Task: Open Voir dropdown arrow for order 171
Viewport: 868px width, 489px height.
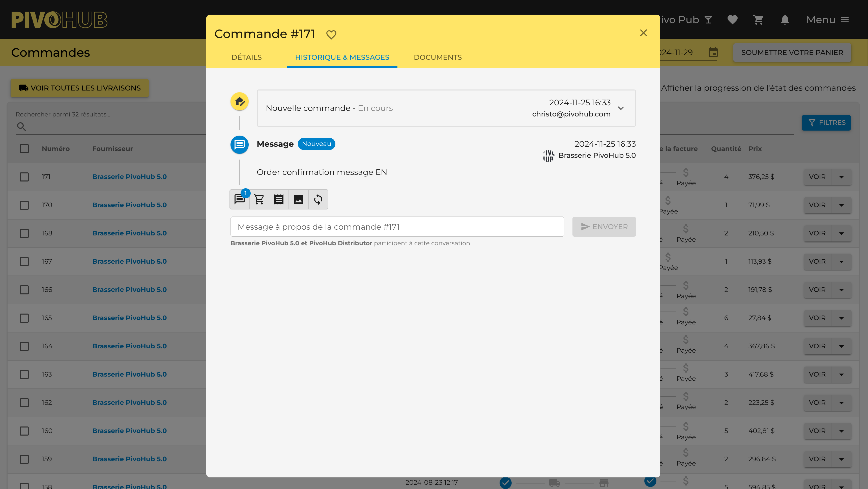Action: (x=841, y=177)
